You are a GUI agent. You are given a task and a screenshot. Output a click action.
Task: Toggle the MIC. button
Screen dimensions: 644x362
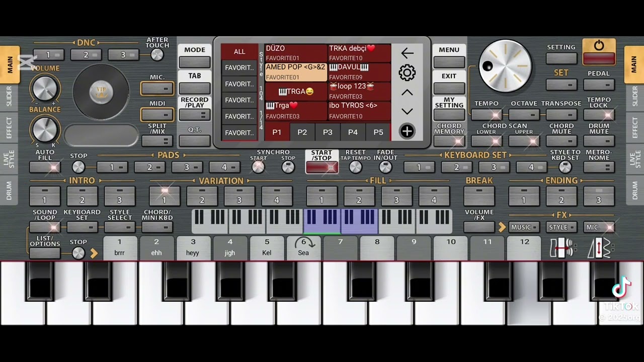[x=157, y=89]
